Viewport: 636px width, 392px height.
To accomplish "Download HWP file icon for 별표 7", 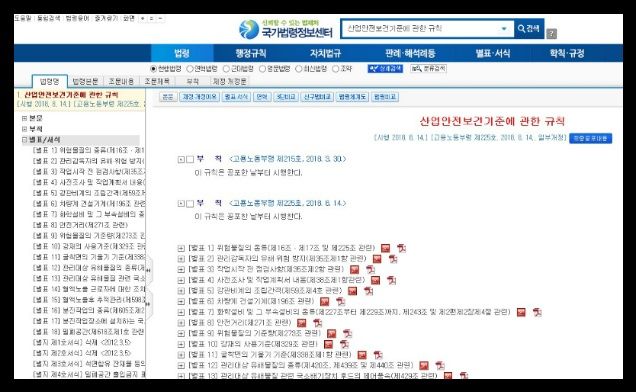I will point(521,312).
